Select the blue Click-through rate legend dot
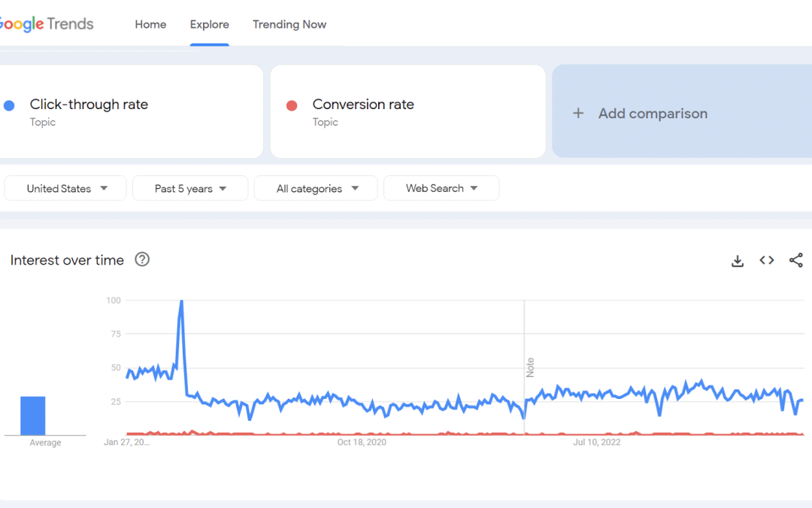 point(9,104)
